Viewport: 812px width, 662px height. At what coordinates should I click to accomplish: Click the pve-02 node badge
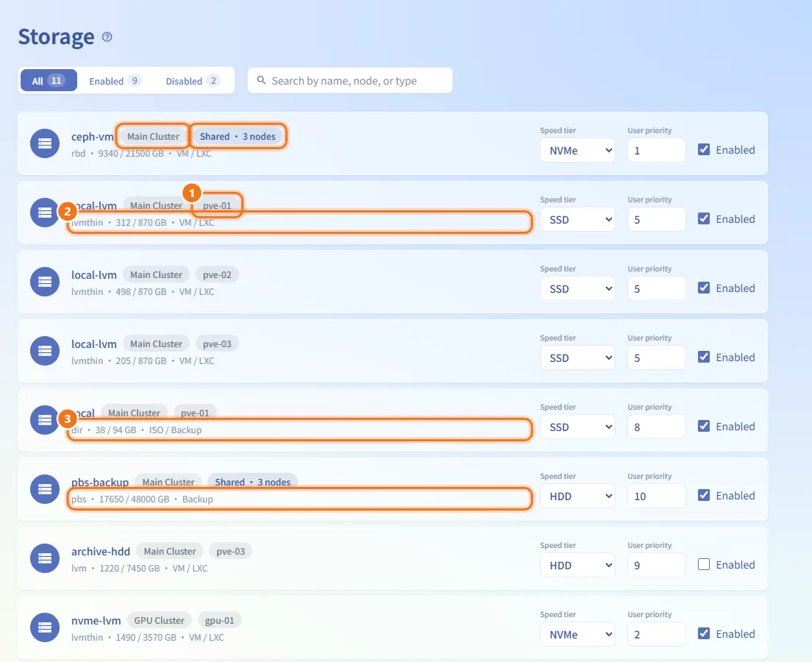click(217, 274)
